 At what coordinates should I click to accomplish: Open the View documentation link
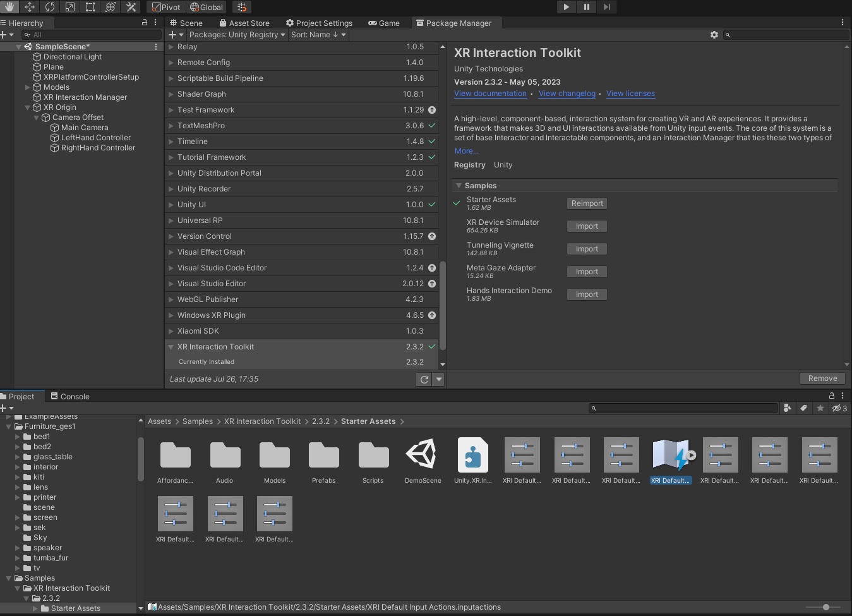pos(490,94)
